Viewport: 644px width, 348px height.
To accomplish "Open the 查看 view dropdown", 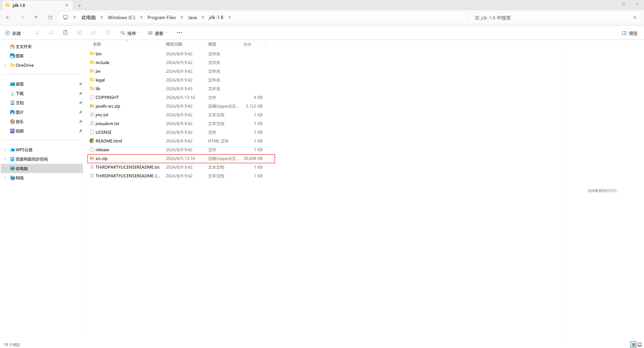I will (157, 33).
